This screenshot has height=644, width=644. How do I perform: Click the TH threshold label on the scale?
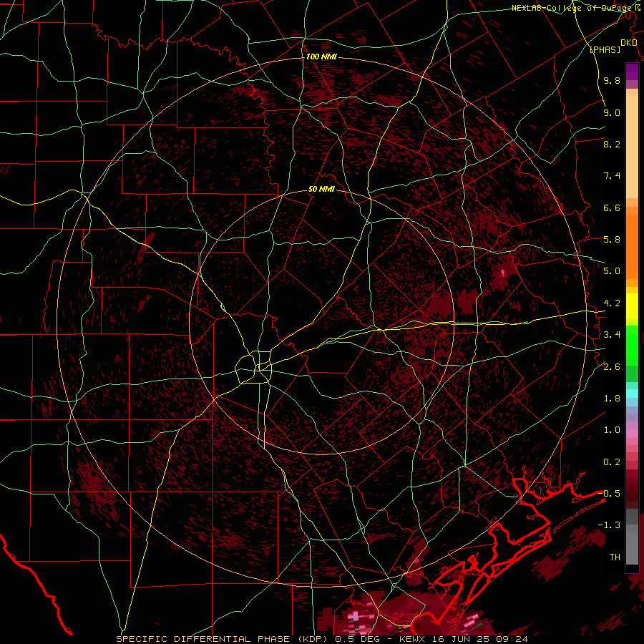pyautogui.click(x=615, y=557)
